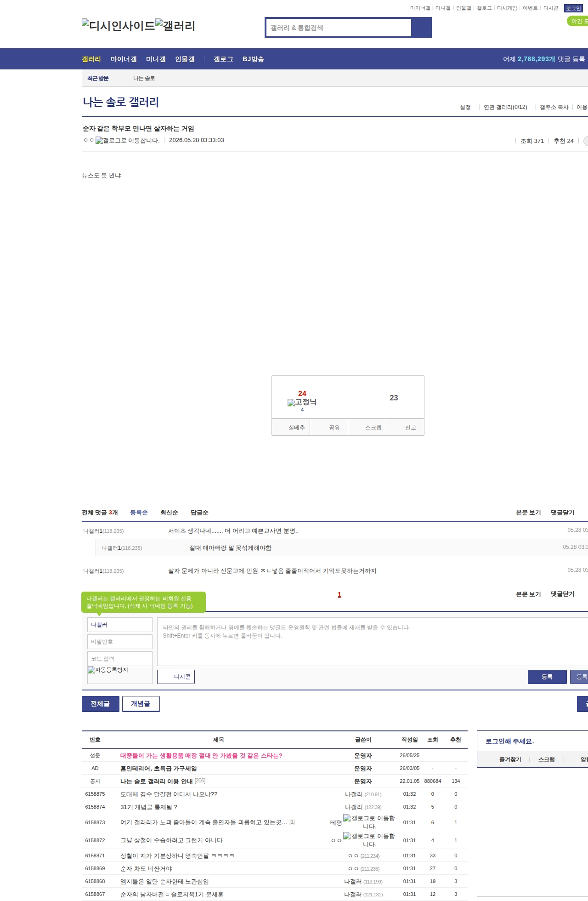Image resolution: width=588 pixels, height=901 pixels.
Task: Open the 디시콘 picker button in comment form
Action: 176,677
